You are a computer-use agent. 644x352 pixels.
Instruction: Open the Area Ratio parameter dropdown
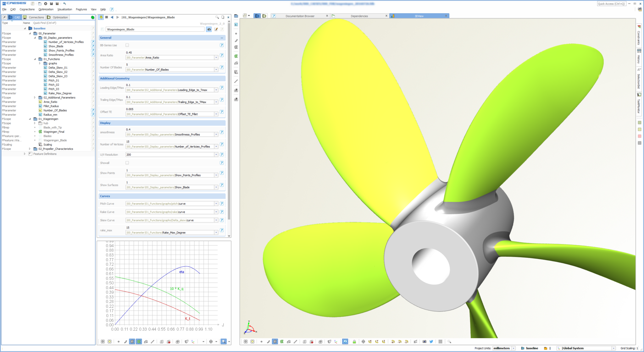click(x=216, y=58)
